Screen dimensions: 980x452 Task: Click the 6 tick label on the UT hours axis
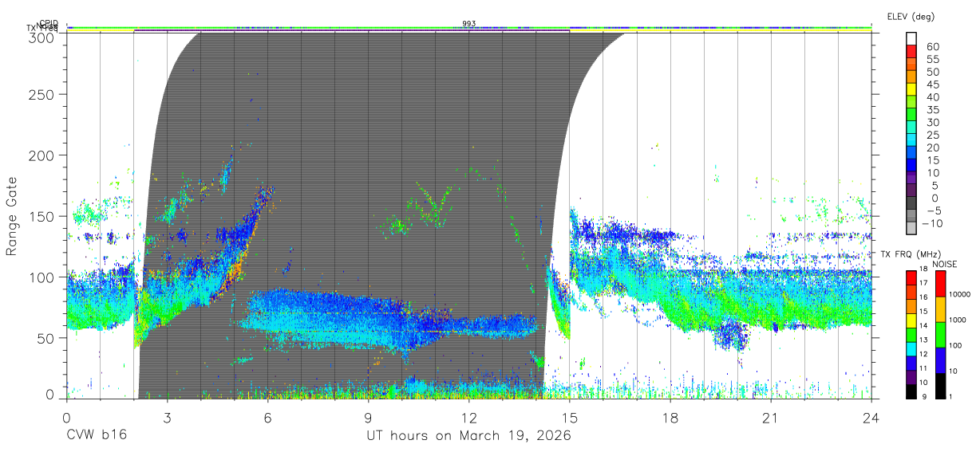click(267, 418)
